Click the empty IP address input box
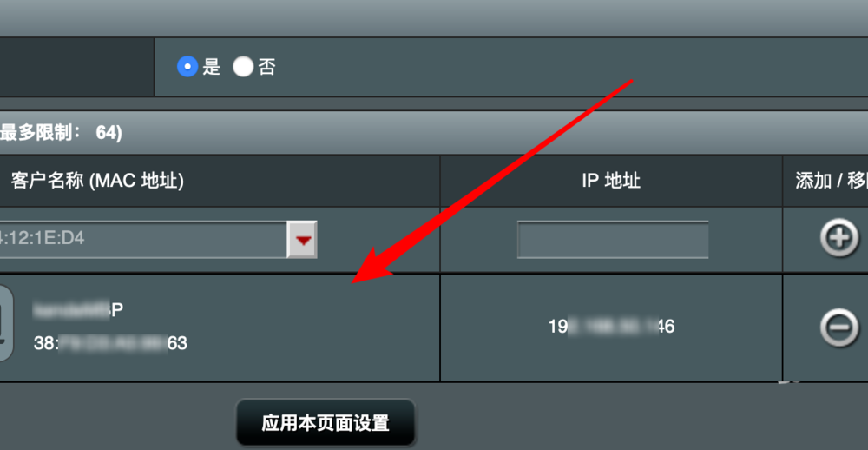 [x=613, y=240]
